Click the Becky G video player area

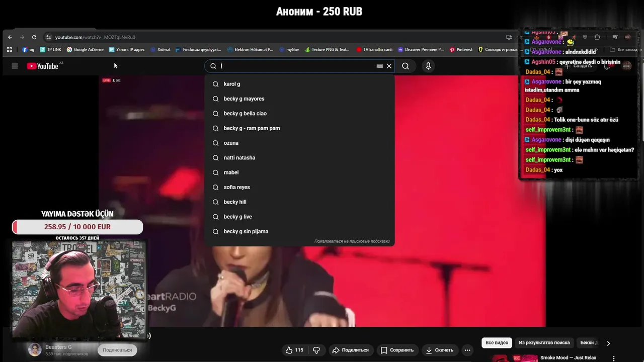pyautogui.click(x=322, y=201)
